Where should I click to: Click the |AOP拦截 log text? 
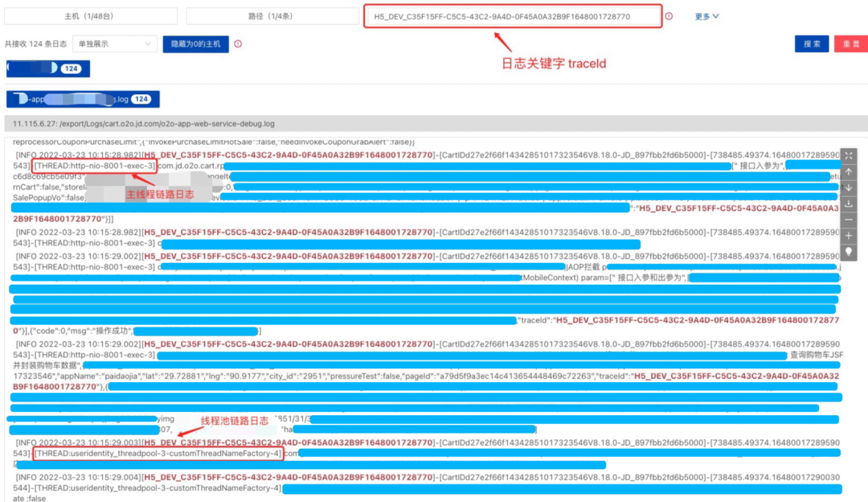[x=583, y=267]
